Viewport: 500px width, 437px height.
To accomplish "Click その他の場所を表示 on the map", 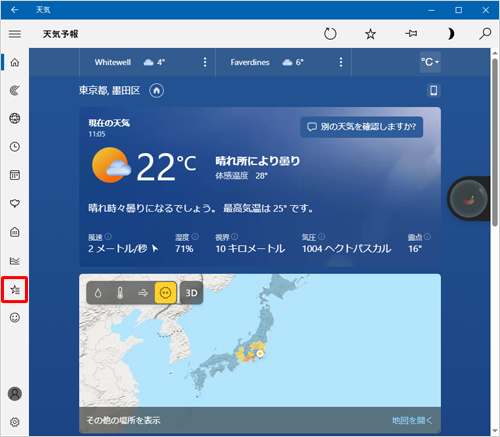I will pyautogui.click(x=123, y=420).
